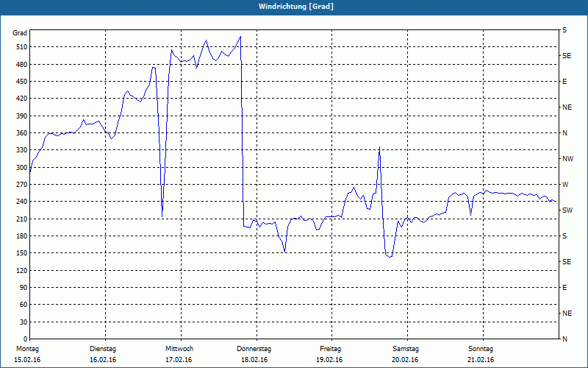Viewport: 588px width, 368px height.
Task: Select the date 19.02.16
Action: tap(329, 360)
